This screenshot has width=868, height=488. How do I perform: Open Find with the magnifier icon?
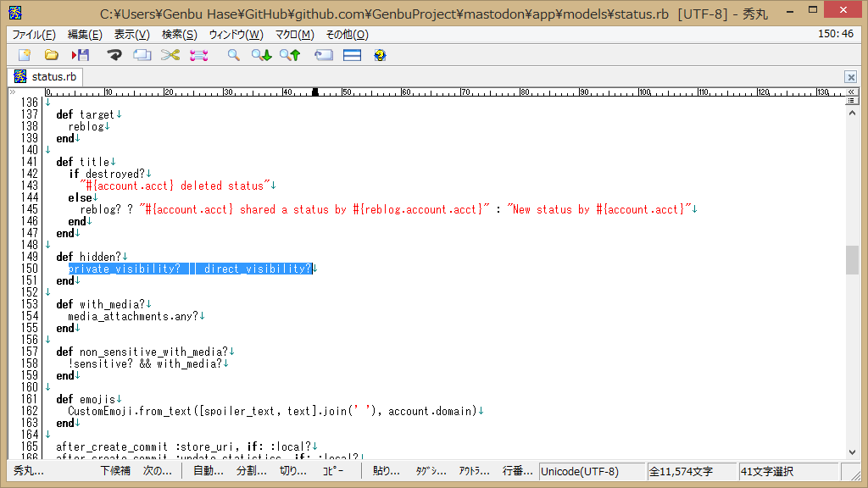coord(233,55)
